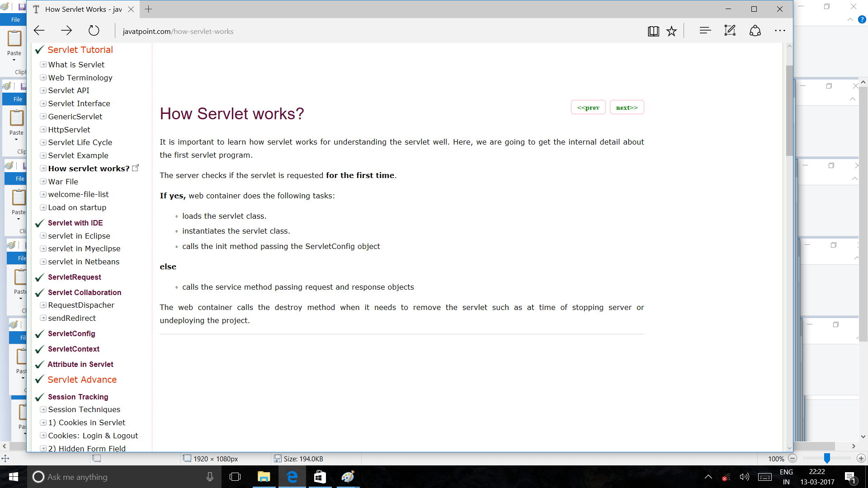Open Edge Share icon
The height and width of the screenshot is (488, 868).
pyautogui.click(x=755, y=31)
